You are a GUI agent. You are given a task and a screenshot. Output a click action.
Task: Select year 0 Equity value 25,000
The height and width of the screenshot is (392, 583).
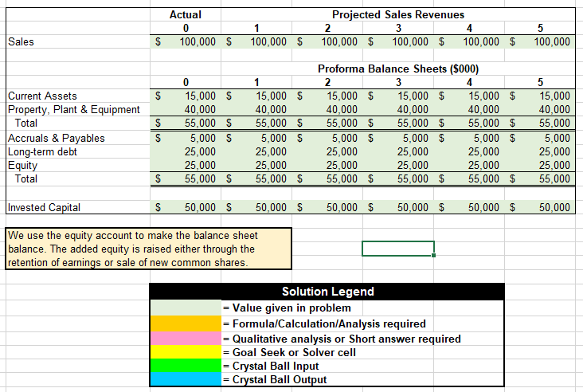(x=201, y=165)
